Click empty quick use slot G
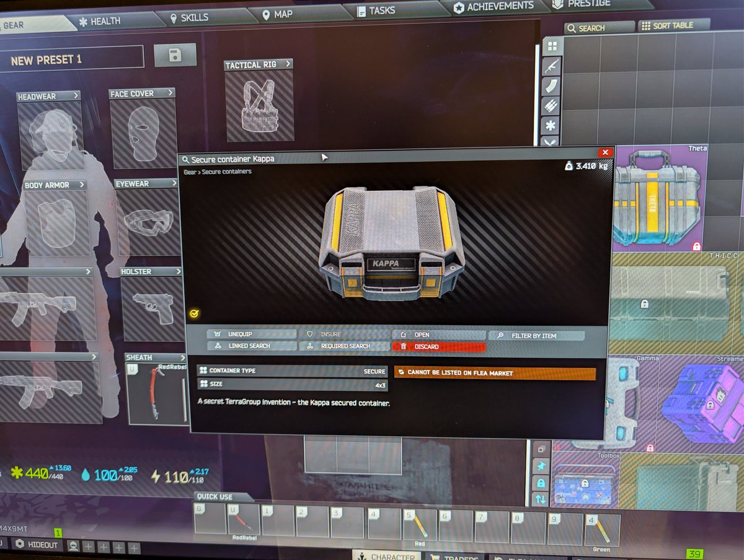The image size is (744, 560). click(210, 519)
